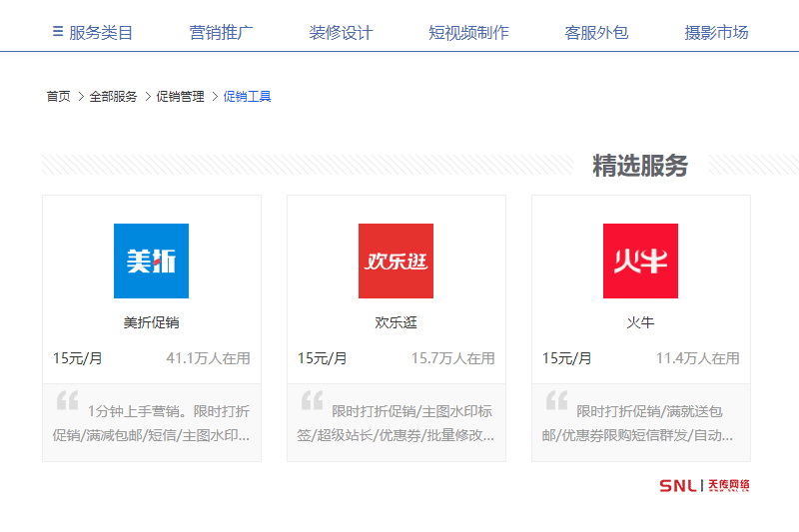Screen dimensions: 799x532
Task: Select 15.7万人在用 usage count
Action: 453,358
